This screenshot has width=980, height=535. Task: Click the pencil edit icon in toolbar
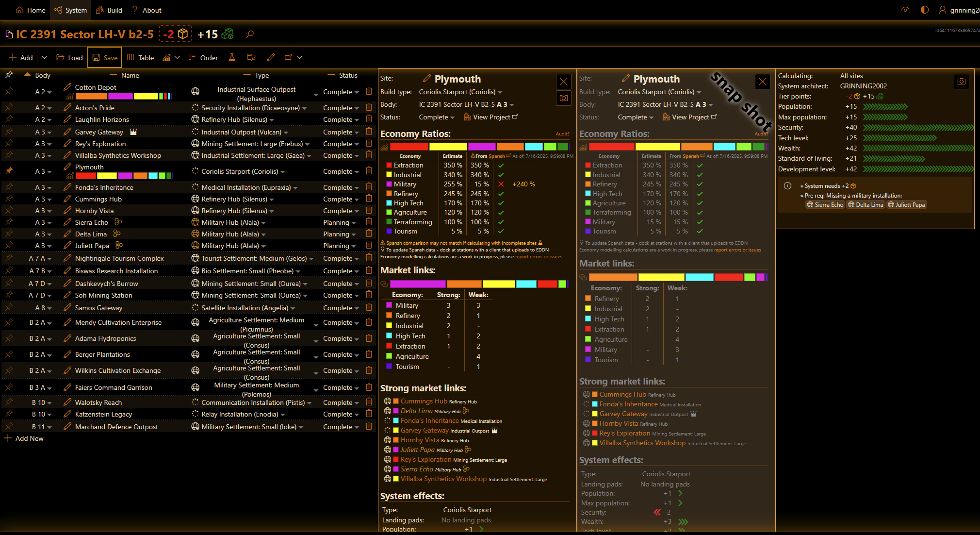click(x=271, y=57)
